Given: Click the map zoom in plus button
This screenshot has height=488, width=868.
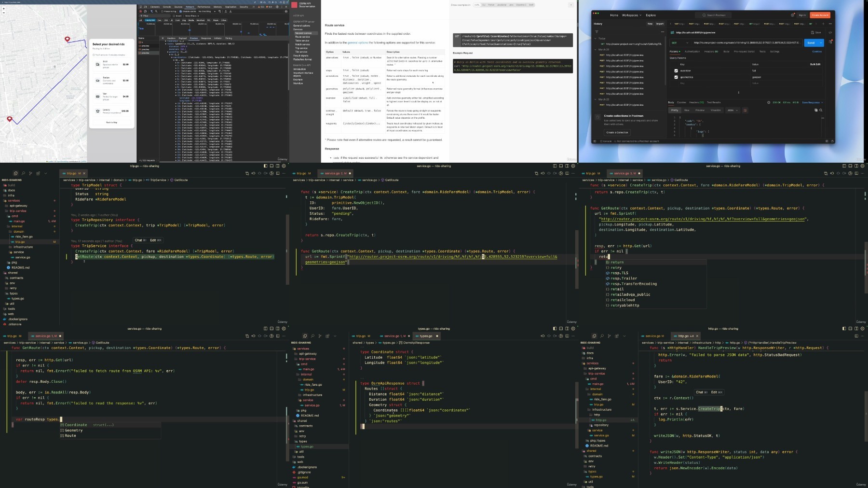Looking at the screenshot, I should [4, 9].
